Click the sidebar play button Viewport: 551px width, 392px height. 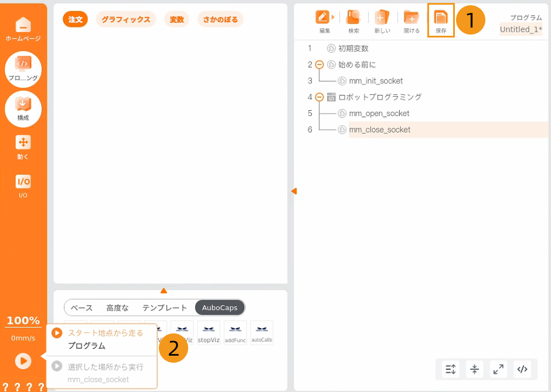[23, 361]
